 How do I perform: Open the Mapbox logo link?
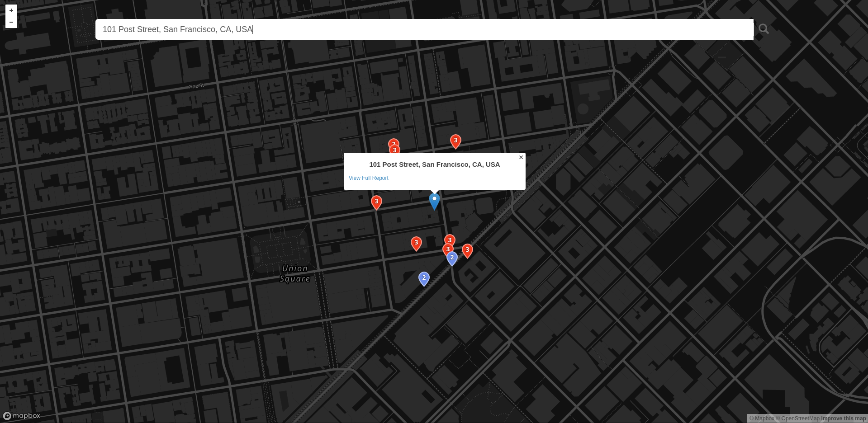(22, 416)
